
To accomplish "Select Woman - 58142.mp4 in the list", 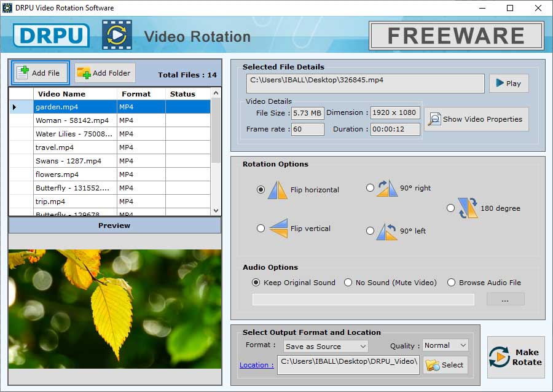I will click(x=110, y=120).
